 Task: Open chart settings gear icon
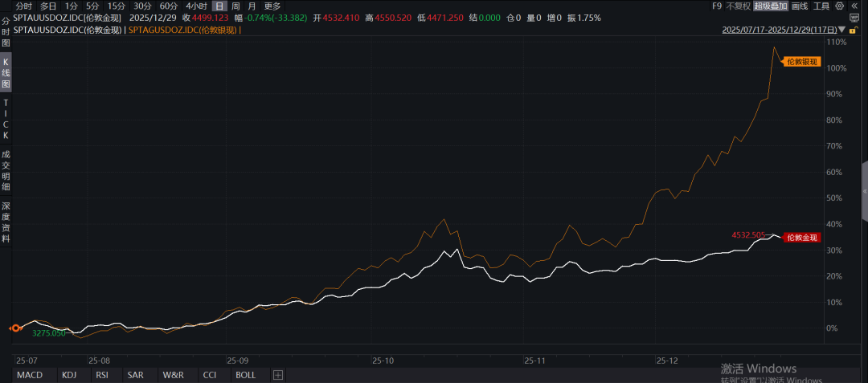pyautogui.click(x=839, y=6)
